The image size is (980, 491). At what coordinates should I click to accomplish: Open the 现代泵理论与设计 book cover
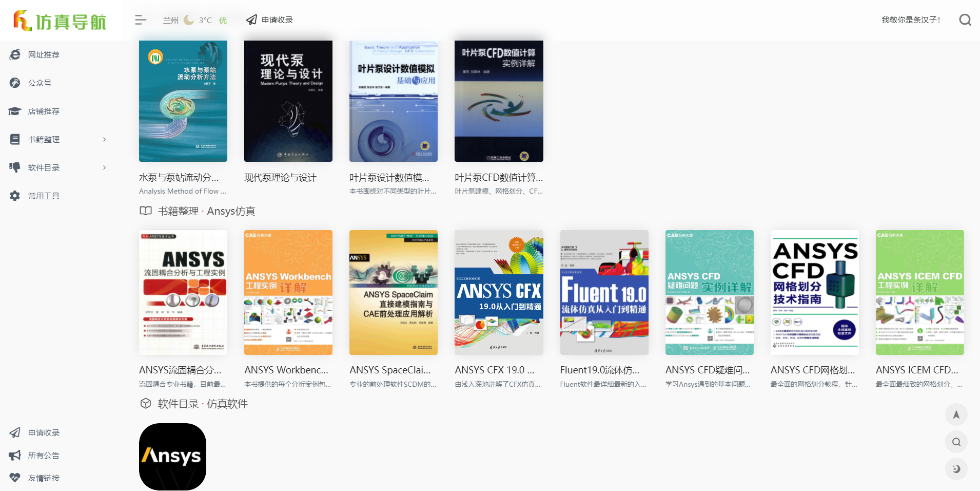point(288,101)
